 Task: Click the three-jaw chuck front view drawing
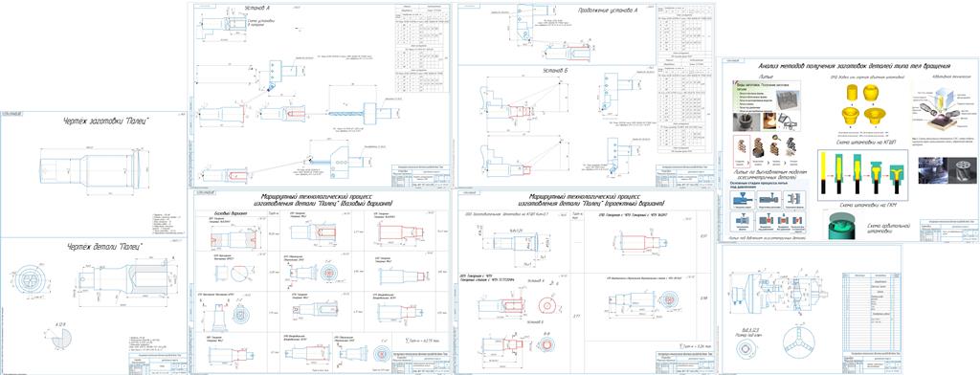(799, 342)
